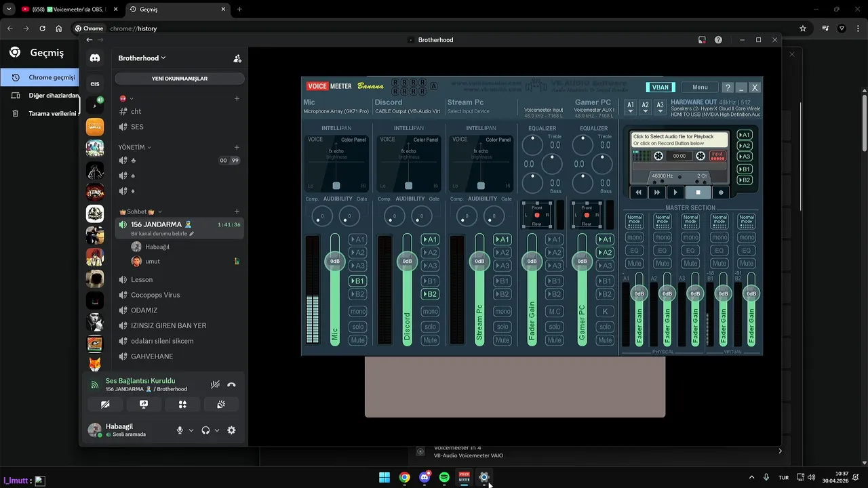Screen dimensions: 868x488
Task: Enable solo on Stream Pc strip
Action: pos(502,327)
